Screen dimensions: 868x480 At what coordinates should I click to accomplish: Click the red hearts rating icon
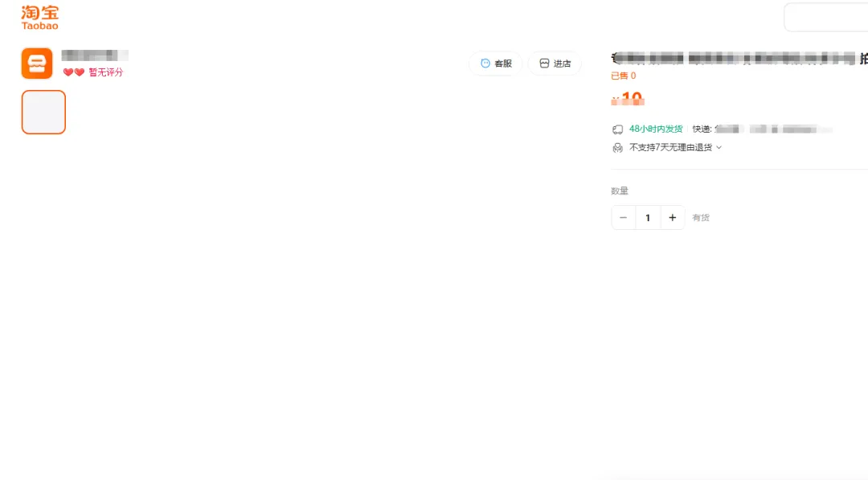click(74, 72)
